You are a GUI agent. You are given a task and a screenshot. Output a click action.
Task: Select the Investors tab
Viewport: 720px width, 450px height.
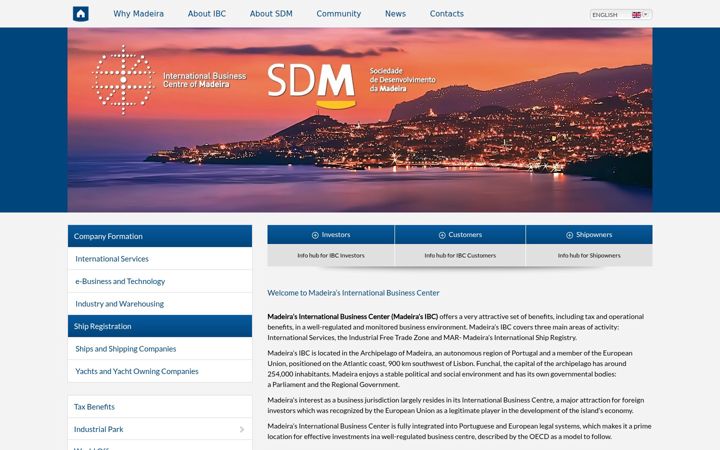pos(331,235)
